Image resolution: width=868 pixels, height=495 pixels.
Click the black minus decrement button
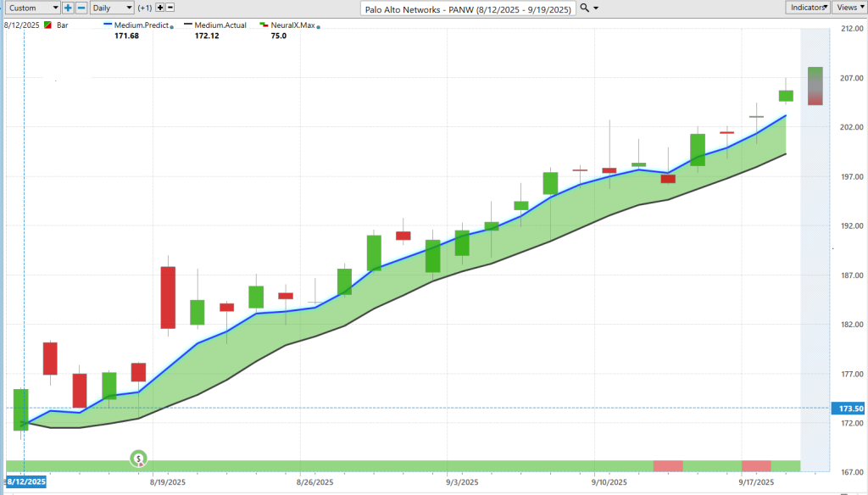pos(170,8)
